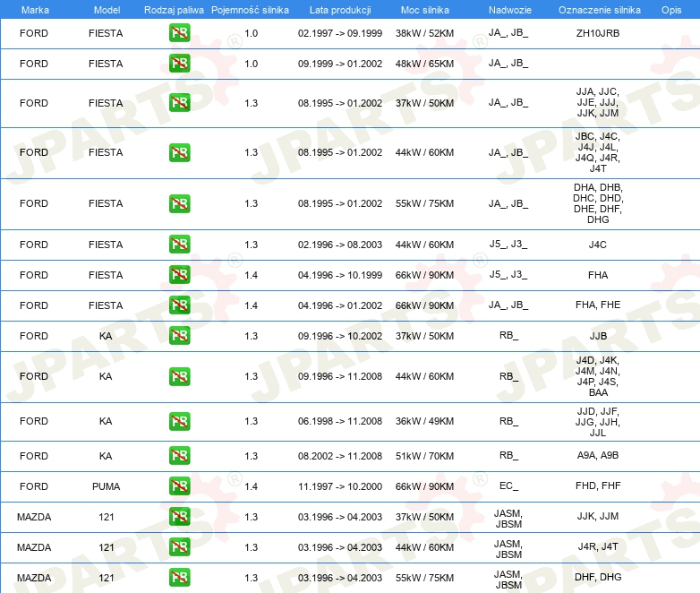This screenshot has height=593, width=700.
Task: Click the fuel icon in the FHA, FHE row
Action: point(179,305)
